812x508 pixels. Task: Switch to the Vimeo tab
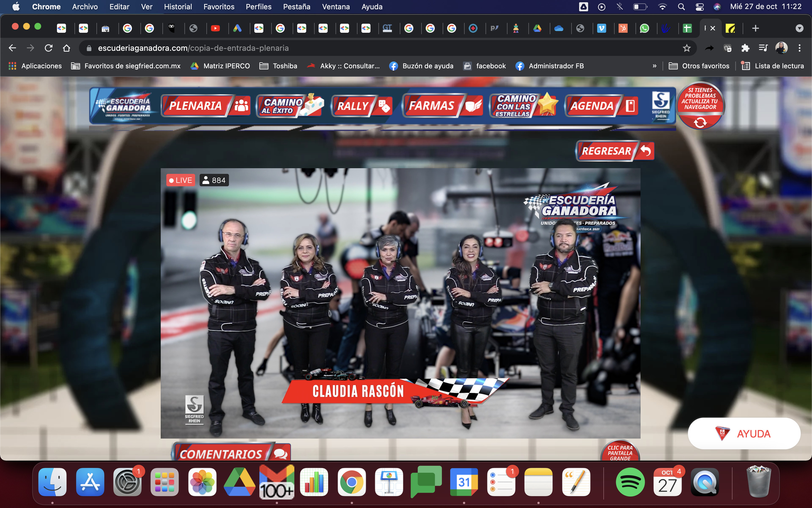point(602,28)
